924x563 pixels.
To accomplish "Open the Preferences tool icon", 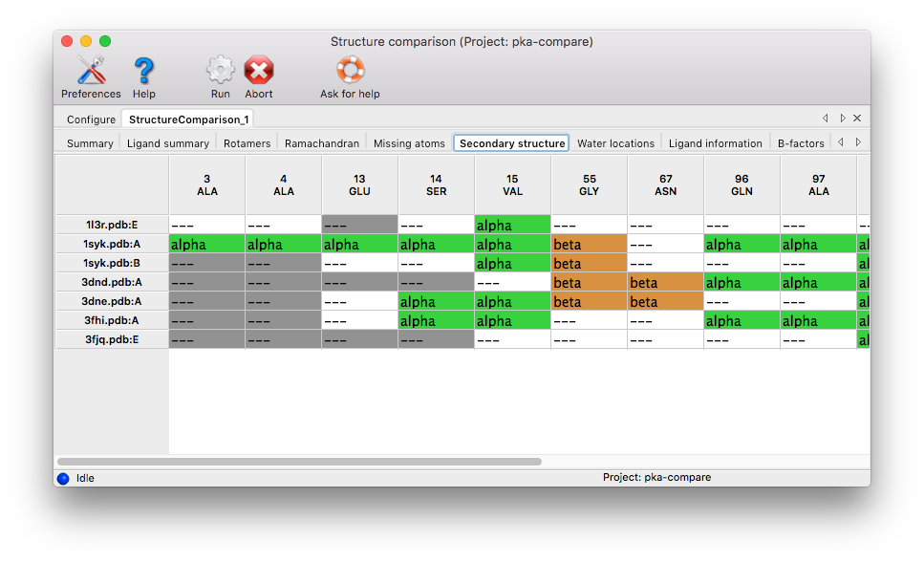I will [x=91, y=72].
